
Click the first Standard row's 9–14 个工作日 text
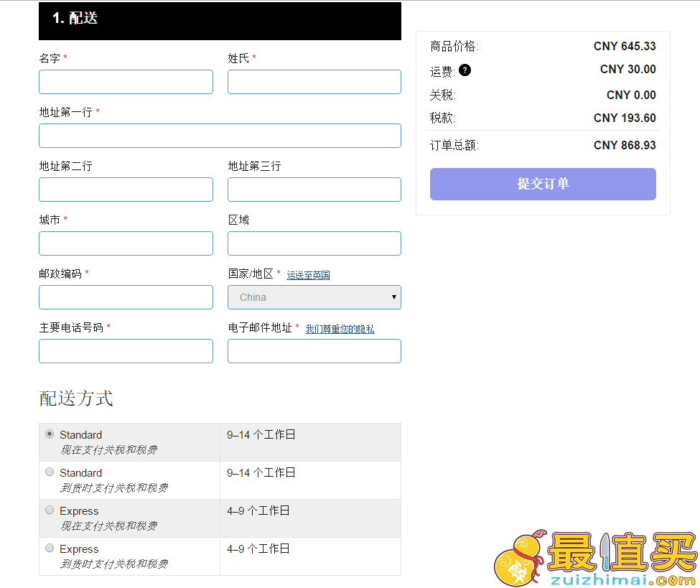point(261,434)
